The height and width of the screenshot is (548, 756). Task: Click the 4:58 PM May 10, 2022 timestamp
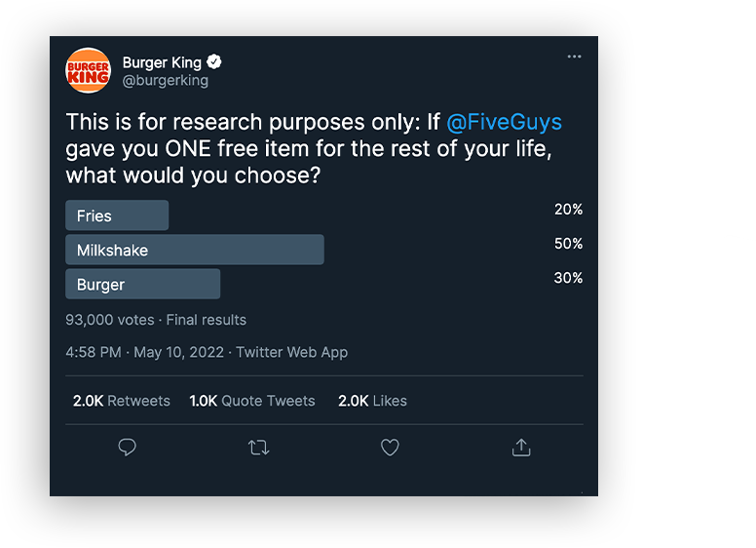pos(144,352)
